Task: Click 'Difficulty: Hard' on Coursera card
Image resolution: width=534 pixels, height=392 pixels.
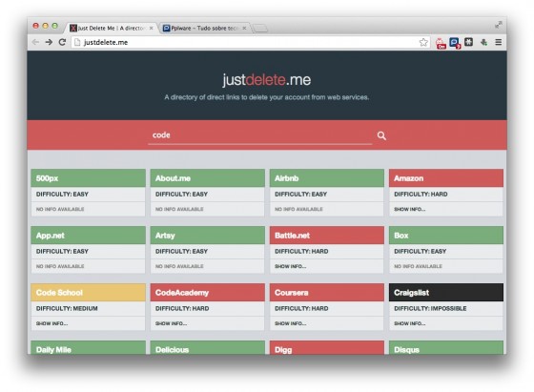Action: (301, 309)
